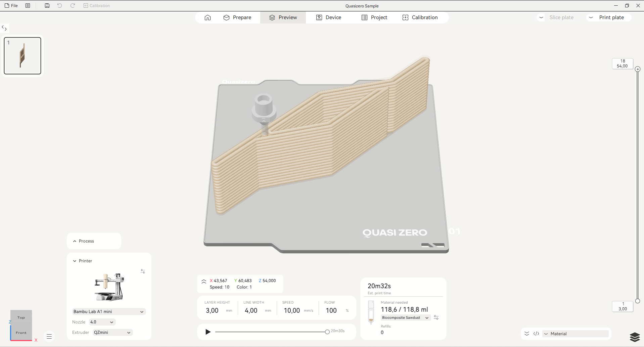This screenshot has height=347, width=644.
Task: Click the layers stack icon
Action: click(x=635, y=337)
